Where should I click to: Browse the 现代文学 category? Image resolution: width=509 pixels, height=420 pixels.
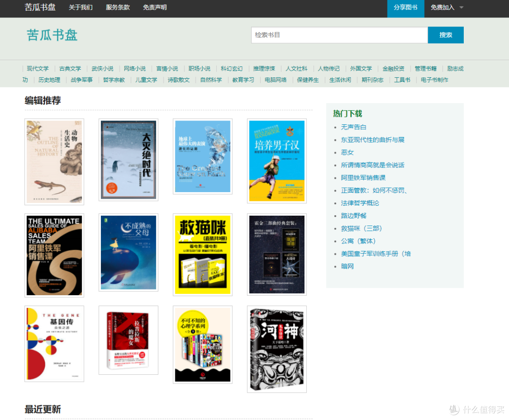[x=38, y=69]
